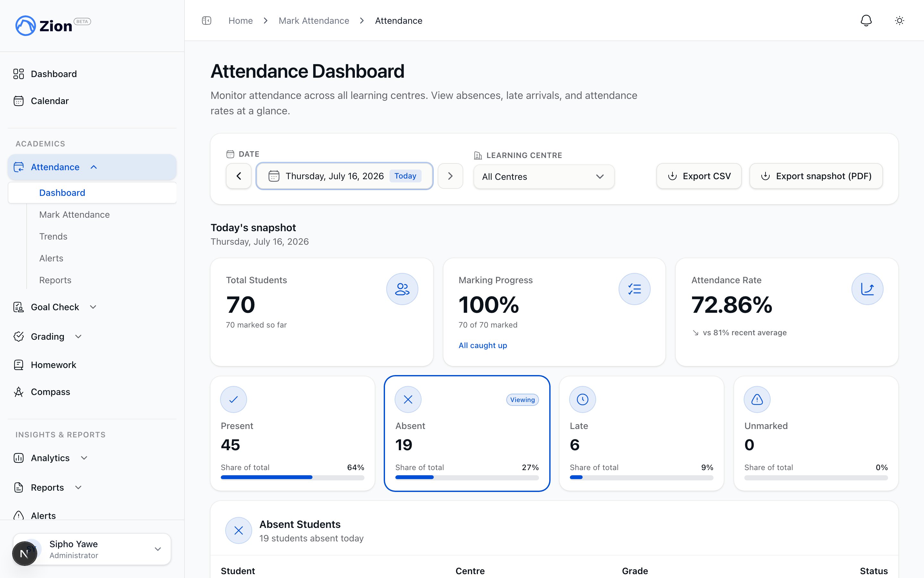Click the Student column header
The image size is (924, 578).
point(238,571)
